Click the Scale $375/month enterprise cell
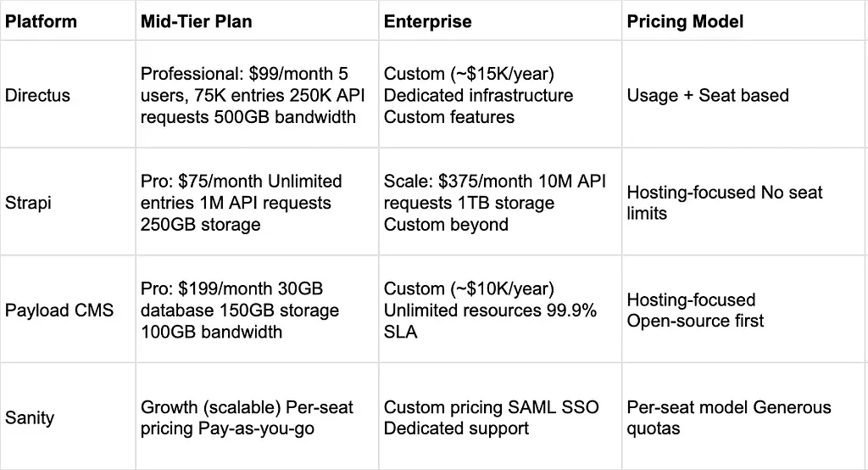Viewport: 868px width, 470px height. (495, 204)
